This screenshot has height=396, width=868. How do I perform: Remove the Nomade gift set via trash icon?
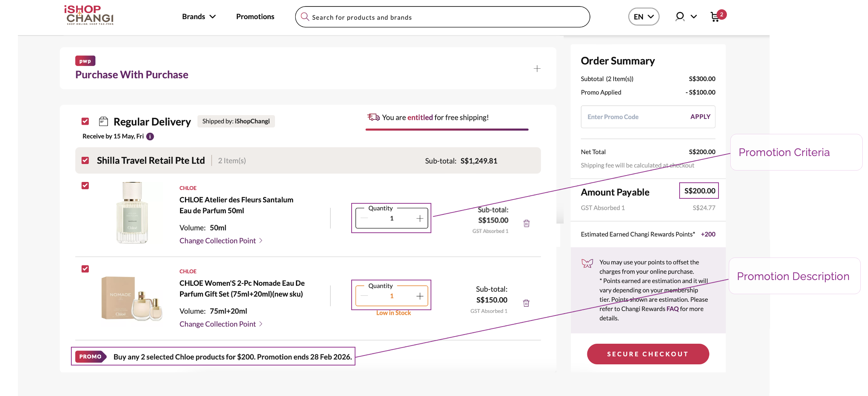[x=526, y=303]
